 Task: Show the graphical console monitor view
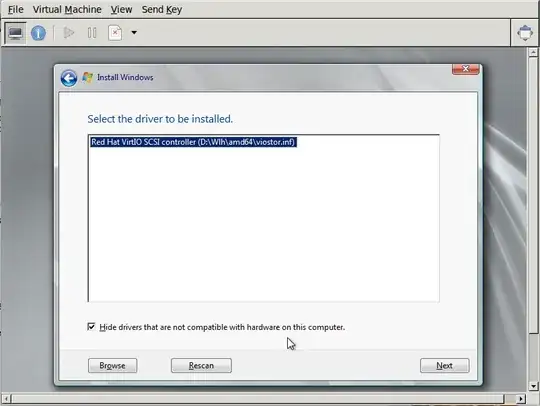tap(15, 33)
